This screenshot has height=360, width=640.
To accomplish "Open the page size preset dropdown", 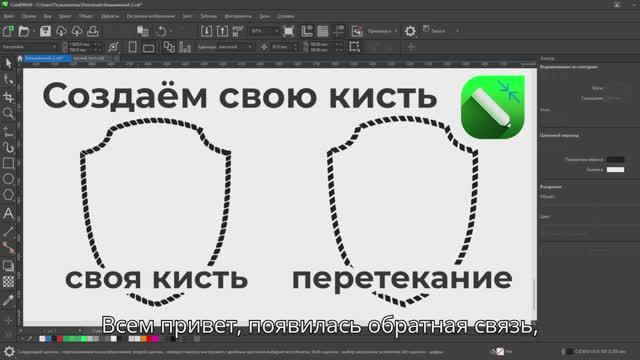I will point(29,47).
